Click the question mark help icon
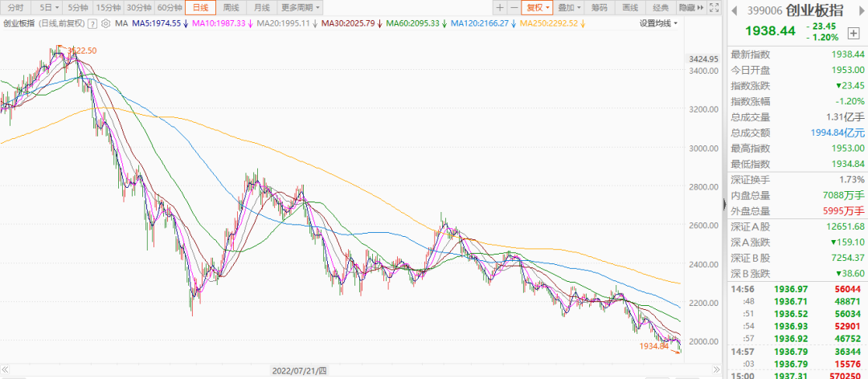The width and height of the screenshot is (868, 379). pyautogui.click(x=92, y=23)
